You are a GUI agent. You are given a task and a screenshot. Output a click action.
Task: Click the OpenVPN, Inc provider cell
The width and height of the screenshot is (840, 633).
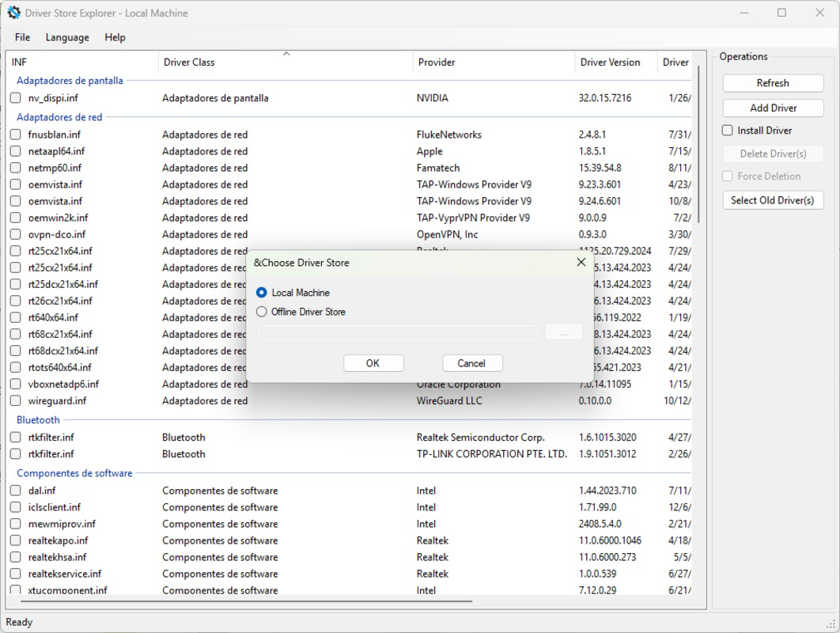tap(448, 234)
